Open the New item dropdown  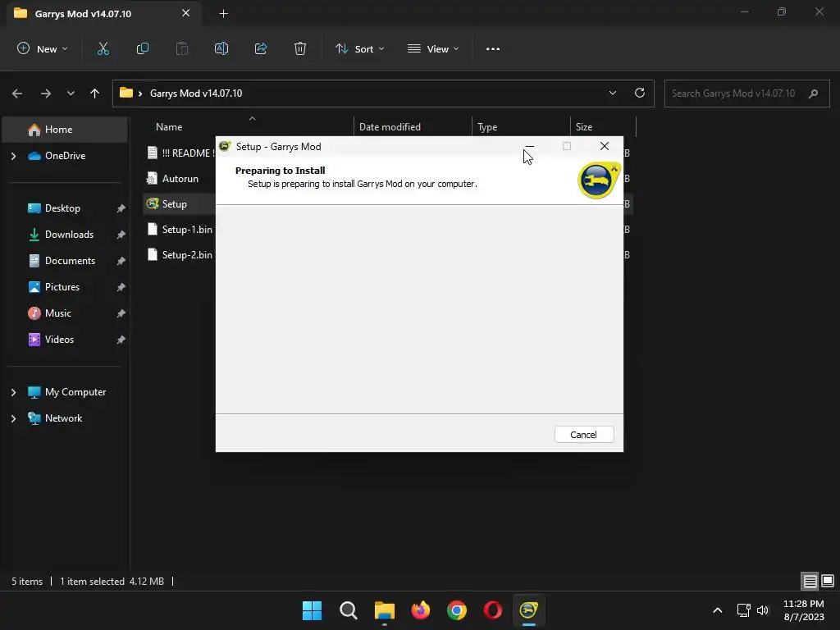[x=43, y=48]
